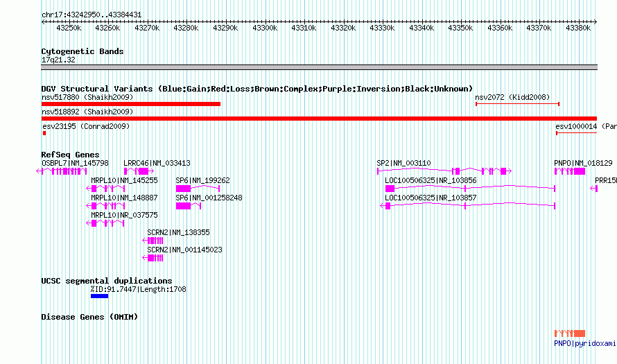This screenshot has height=364, width=617.
Task: Select the OSBPL7|NM_145798 gene glyph
Action: coord(62,171)
